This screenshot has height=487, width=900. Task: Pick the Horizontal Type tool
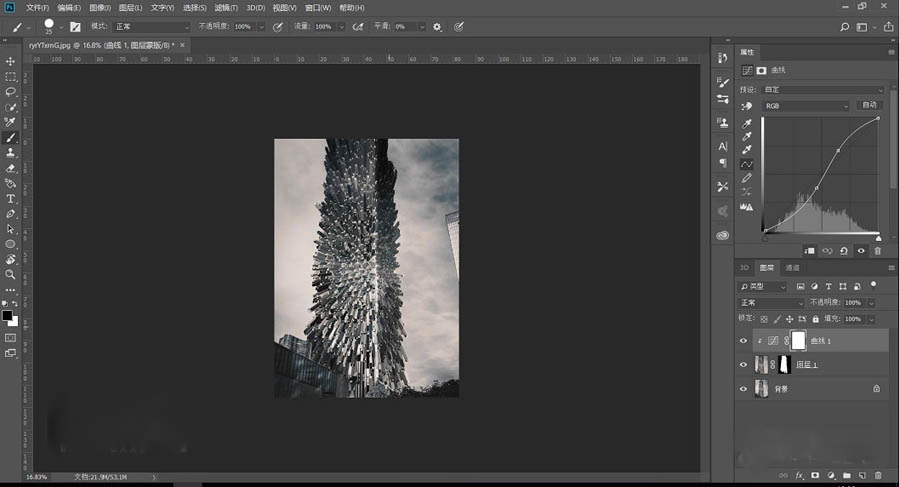[11, 199]
